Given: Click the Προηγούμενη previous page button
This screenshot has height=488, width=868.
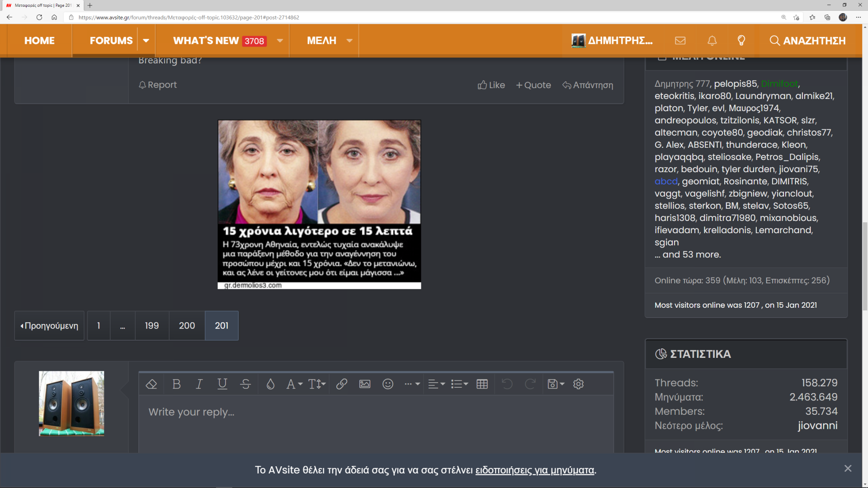Looking at the screenshot, I should click(x=49, y=326).
